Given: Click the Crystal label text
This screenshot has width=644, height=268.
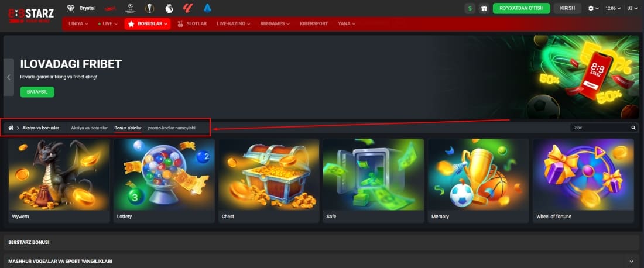Looking at the screenshot, I should tap(87, 8).
